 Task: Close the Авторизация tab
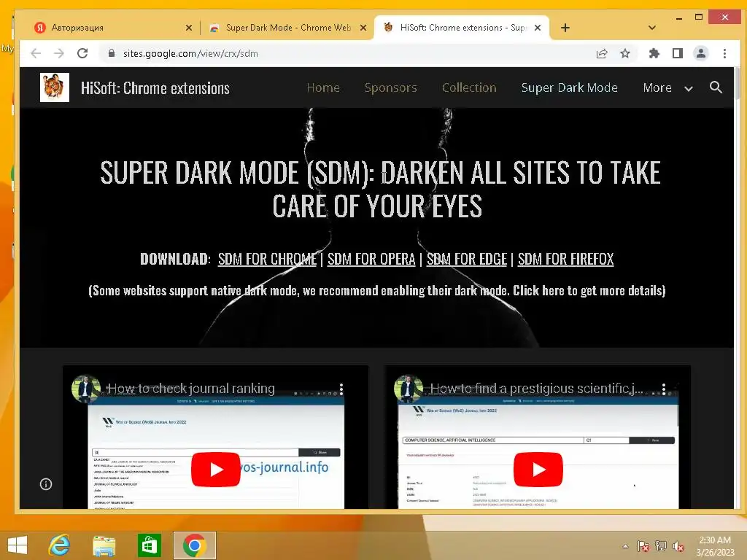point(189,28)
